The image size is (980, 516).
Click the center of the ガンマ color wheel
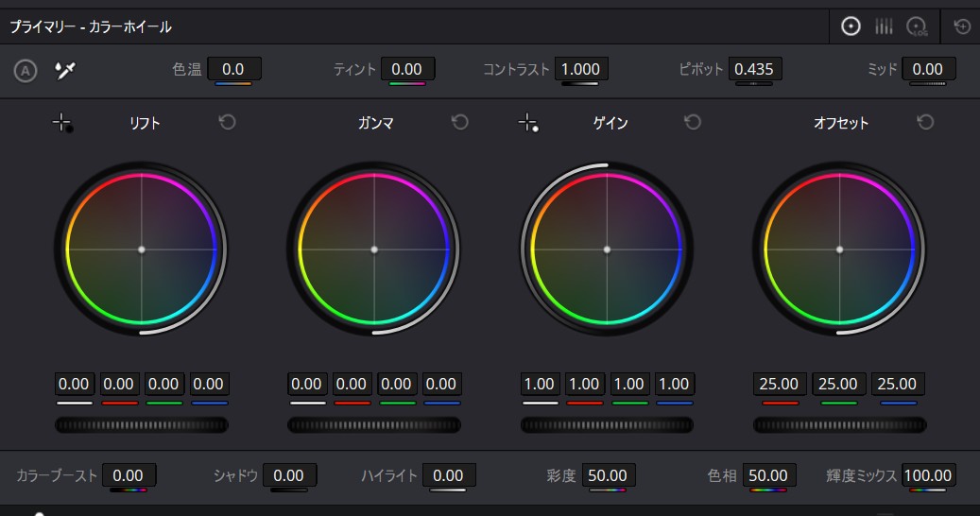point(374,249)
